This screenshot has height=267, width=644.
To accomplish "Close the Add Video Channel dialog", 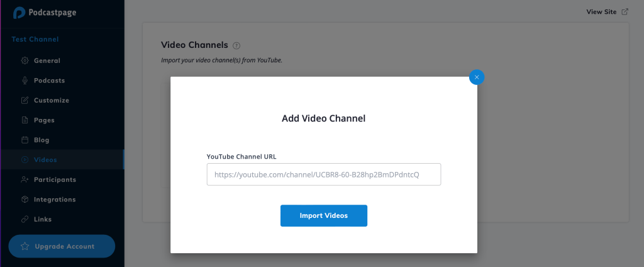I will click(477, 77).
